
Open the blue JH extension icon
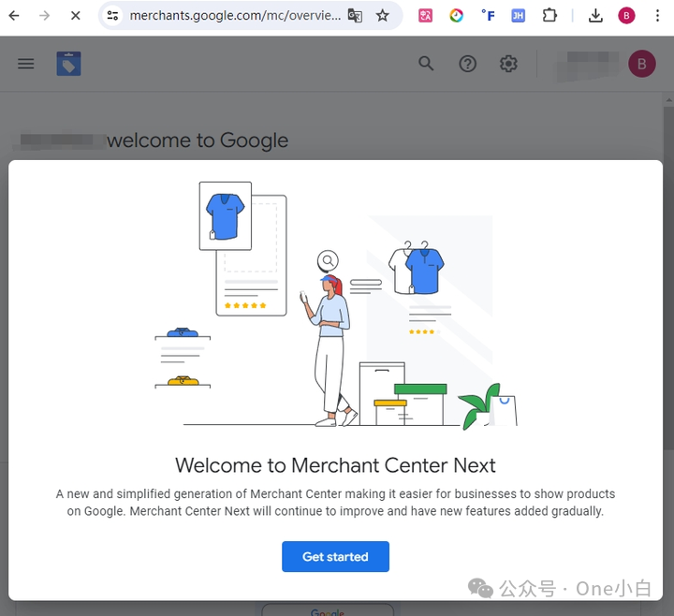click(x=518, y=16)
